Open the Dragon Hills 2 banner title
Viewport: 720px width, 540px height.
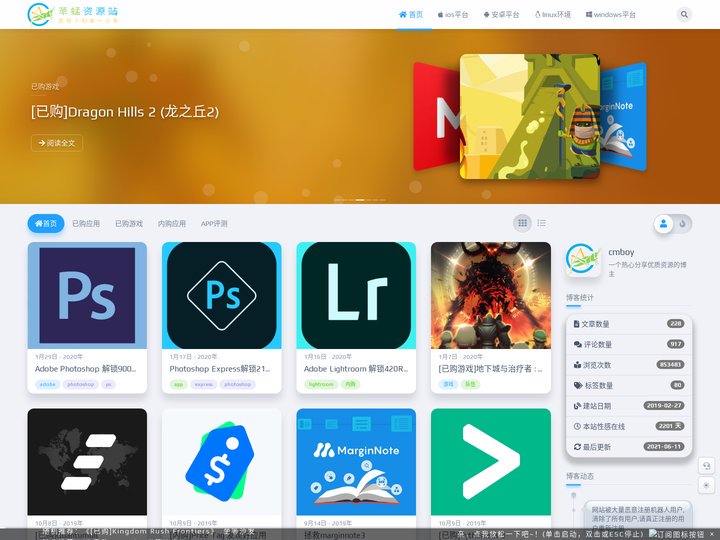[x=125, y=112]
